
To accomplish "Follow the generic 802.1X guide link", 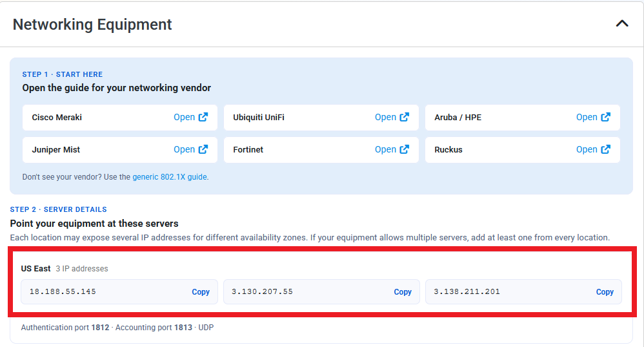I will (170, 177).
